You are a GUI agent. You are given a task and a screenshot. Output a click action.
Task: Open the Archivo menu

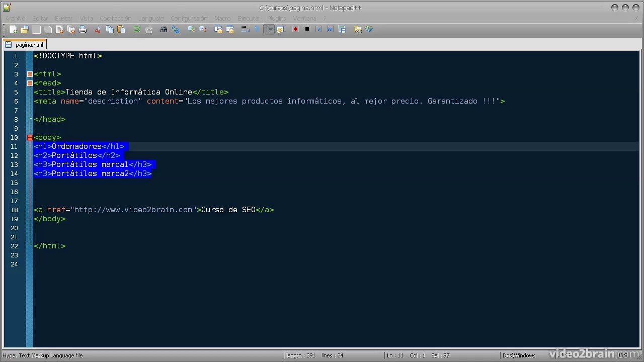[15, 19]
